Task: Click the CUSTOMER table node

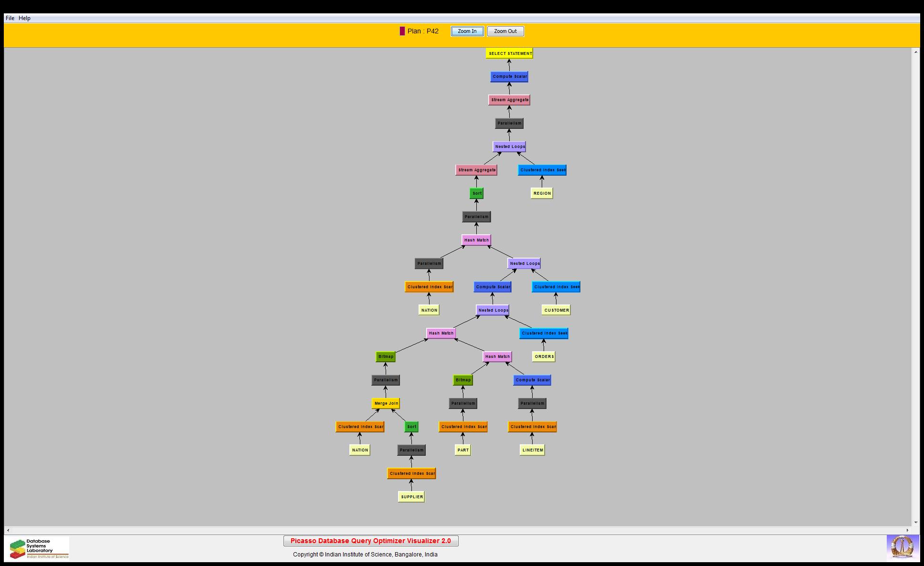Action: [x=556, y=310]
